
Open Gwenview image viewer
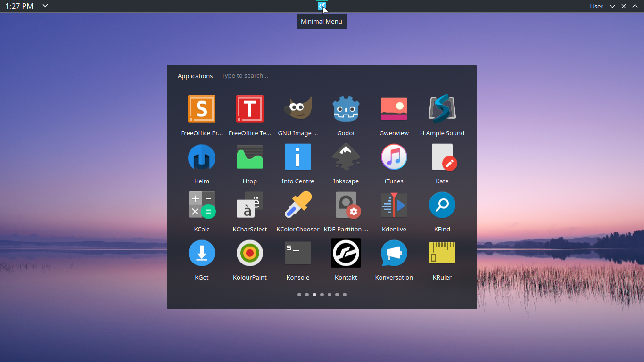(394, 109)
